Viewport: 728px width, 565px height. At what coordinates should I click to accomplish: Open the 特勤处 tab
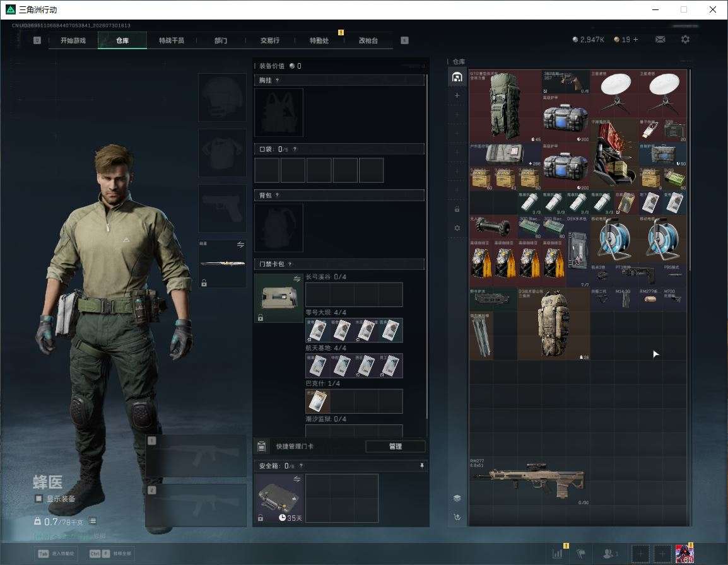pos(319,40)
